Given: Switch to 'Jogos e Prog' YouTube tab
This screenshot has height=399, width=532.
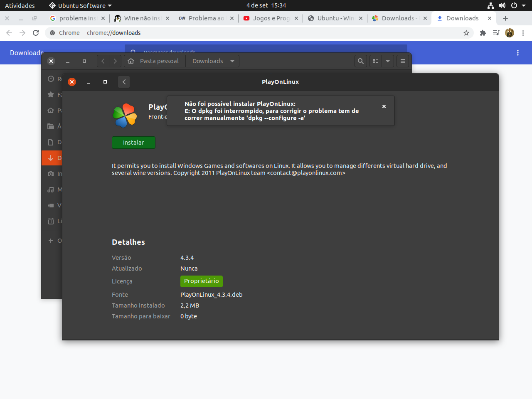Looking at the screenshot, I should (x=271, y=18).
